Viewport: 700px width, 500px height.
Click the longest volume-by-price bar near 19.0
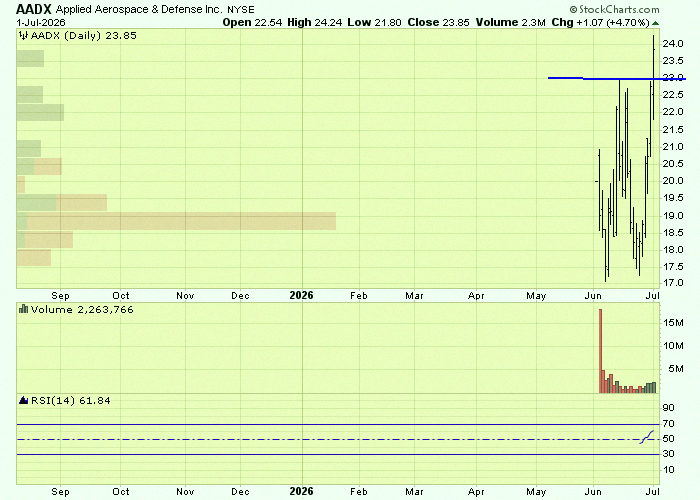[x=176, y=221]
